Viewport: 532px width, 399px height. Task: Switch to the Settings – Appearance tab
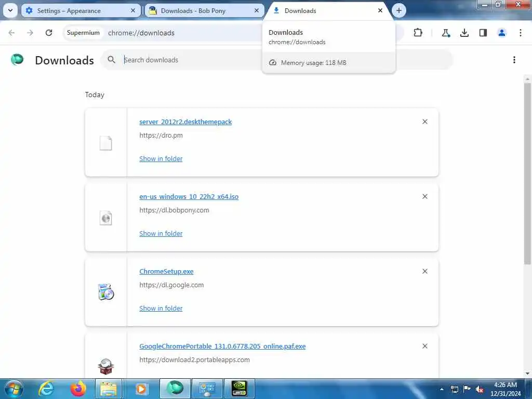click(x=81, y=10)
